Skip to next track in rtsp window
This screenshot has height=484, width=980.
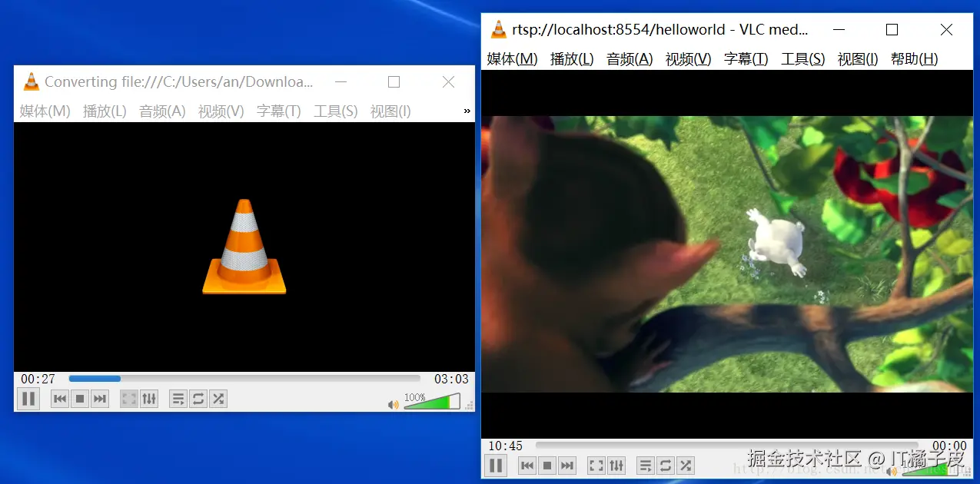[567, 466]
